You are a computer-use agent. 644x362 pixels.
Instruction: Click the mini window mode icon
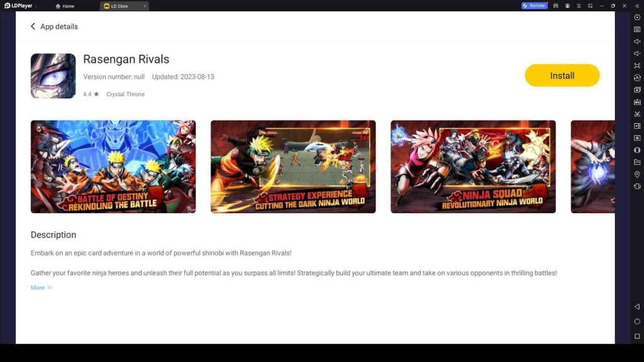590,6
